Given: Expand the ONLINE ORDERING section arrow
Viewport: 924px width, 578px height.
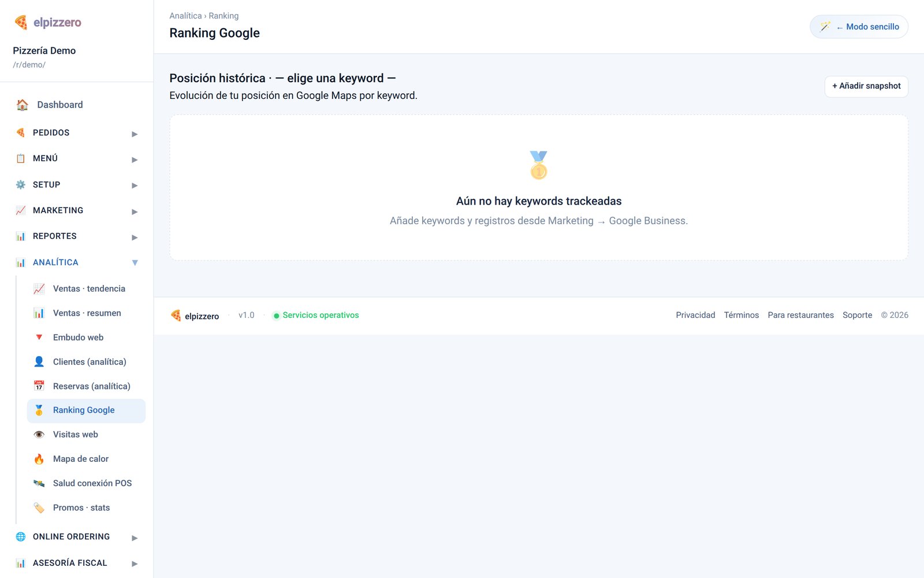Looking at the screenshot, I should [135, 538].
